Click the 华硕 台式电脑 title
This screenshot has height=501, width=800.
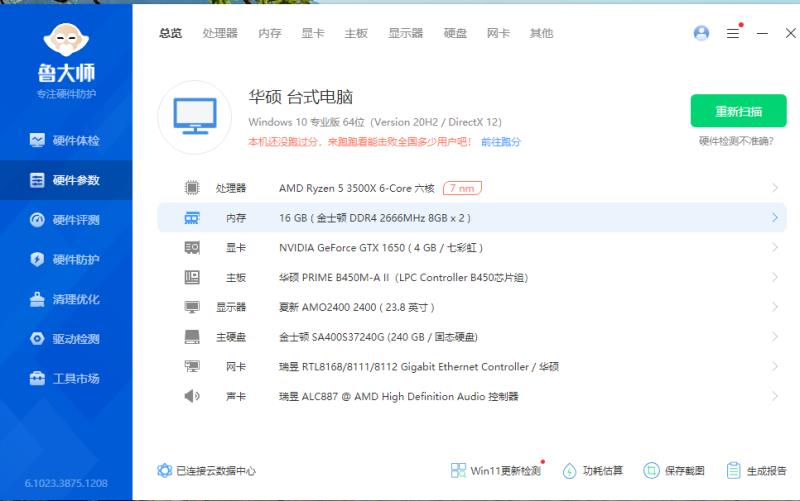[x=301, y=97]
